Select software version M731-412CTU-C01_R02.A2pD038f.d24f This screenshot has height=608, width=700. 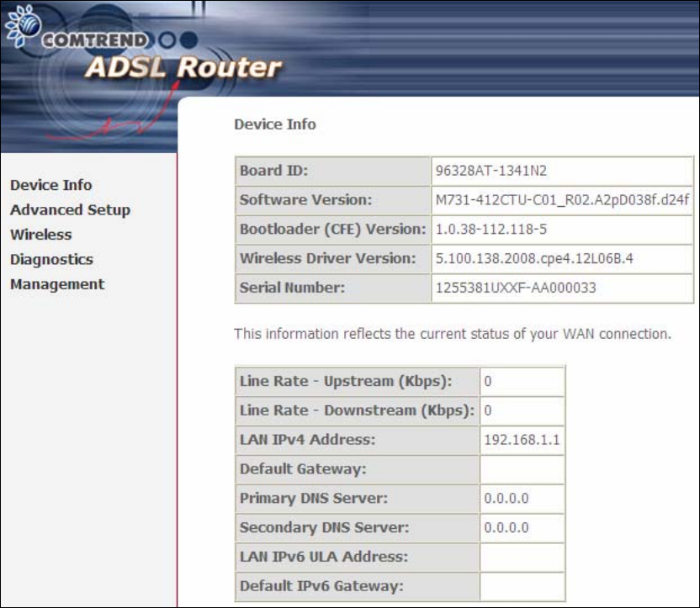[x=562, y=200]
